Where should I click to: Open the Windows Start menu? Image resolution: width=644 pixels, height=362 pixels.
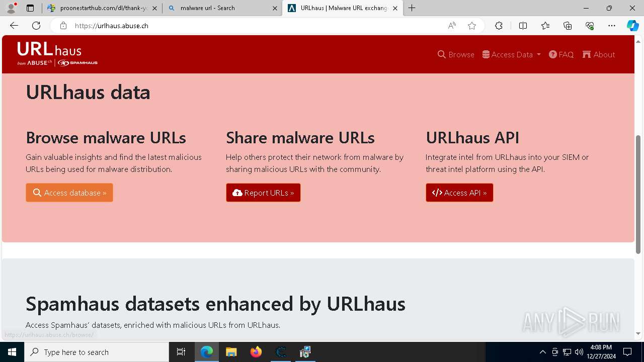[12, 352]
